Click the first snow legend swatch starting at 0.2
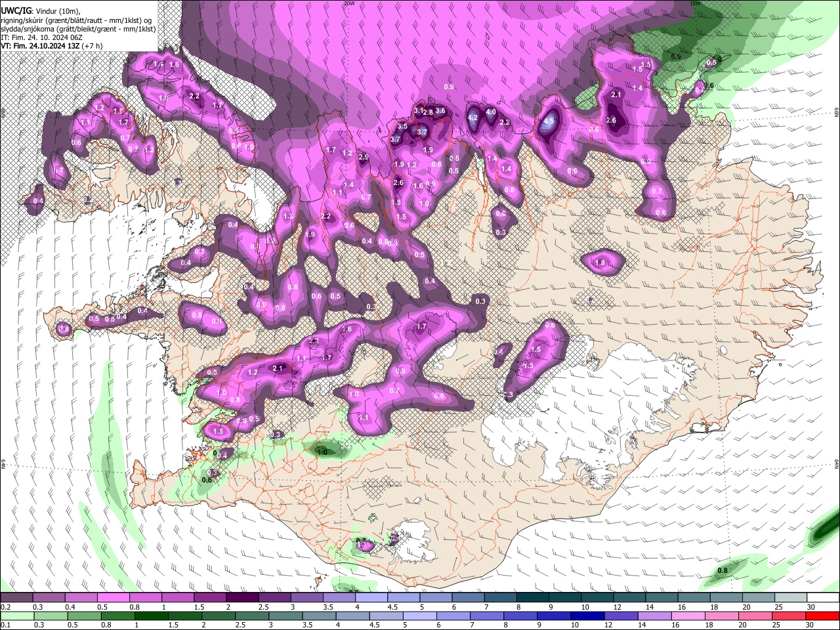The image size is (840, 630). tap(17, 598)
